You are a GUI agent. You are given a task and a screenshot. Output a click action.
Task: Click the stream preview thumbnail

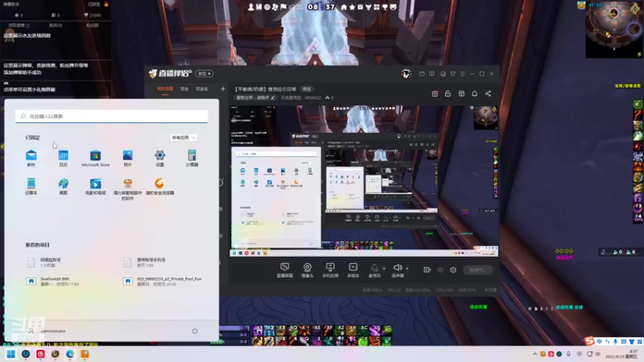tap(364, 181)
